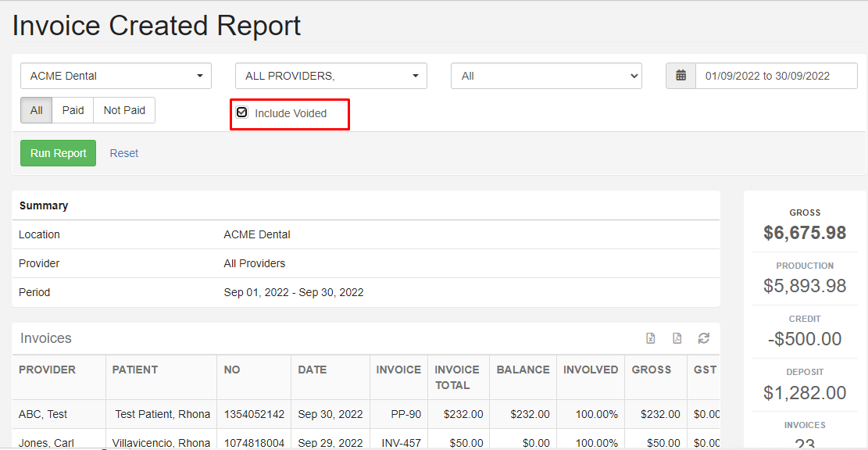Click the Reset link
868x450 pixels.
point(124,153)
